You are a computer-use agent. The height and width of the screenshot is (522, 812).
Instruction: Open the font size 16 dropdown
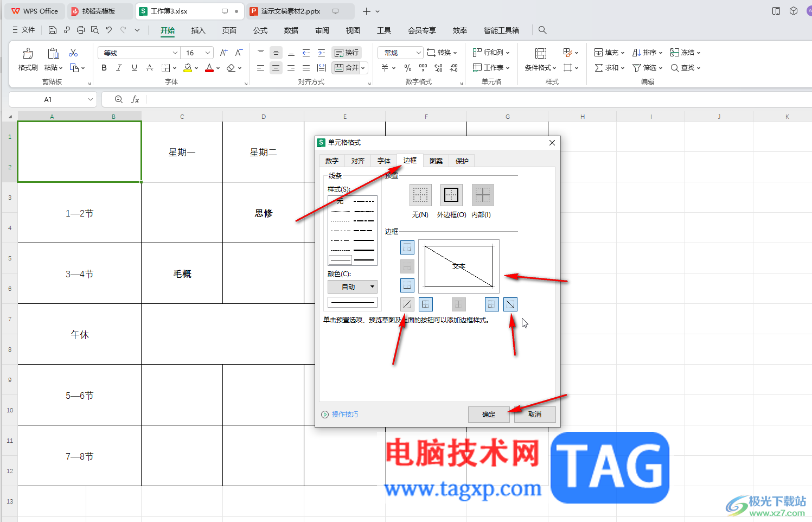click(x=208, y=53)
